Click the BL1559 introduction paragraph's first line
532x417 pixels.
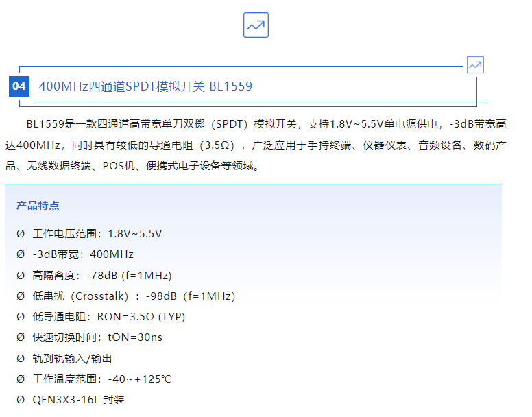tap(266, 124)
